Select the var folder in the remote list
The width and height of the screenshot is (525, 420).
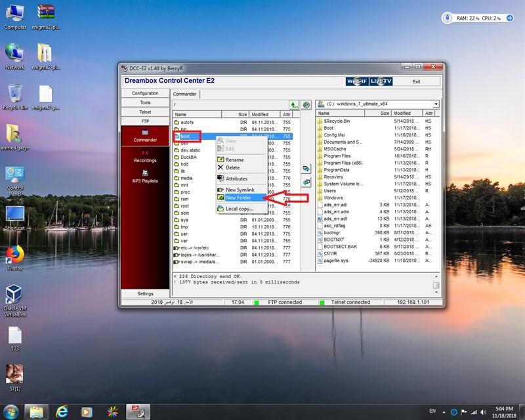233,241
